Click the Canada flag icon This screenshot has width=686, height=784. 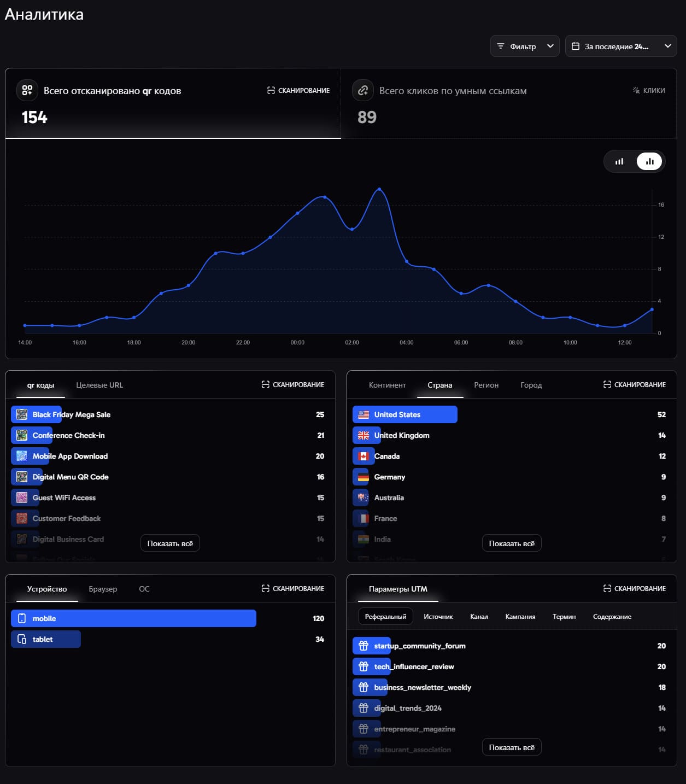[x=363, y=456]
